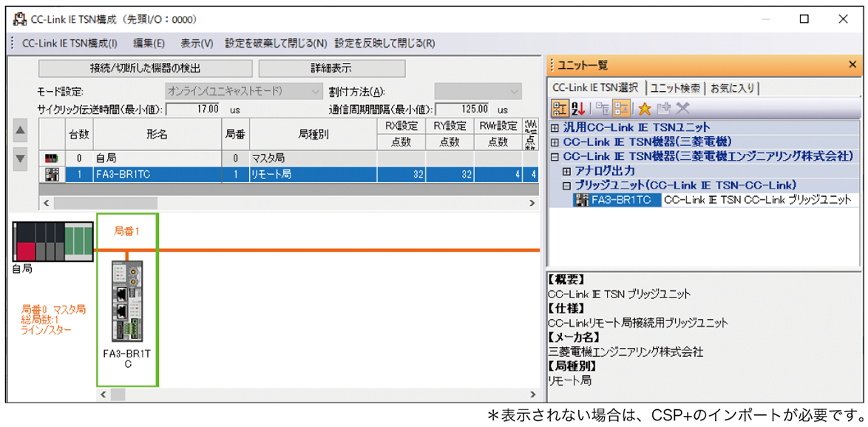Click the highlighted collapse-all tree icon
The height and width of the screenshot is (427, 868).
621,109
